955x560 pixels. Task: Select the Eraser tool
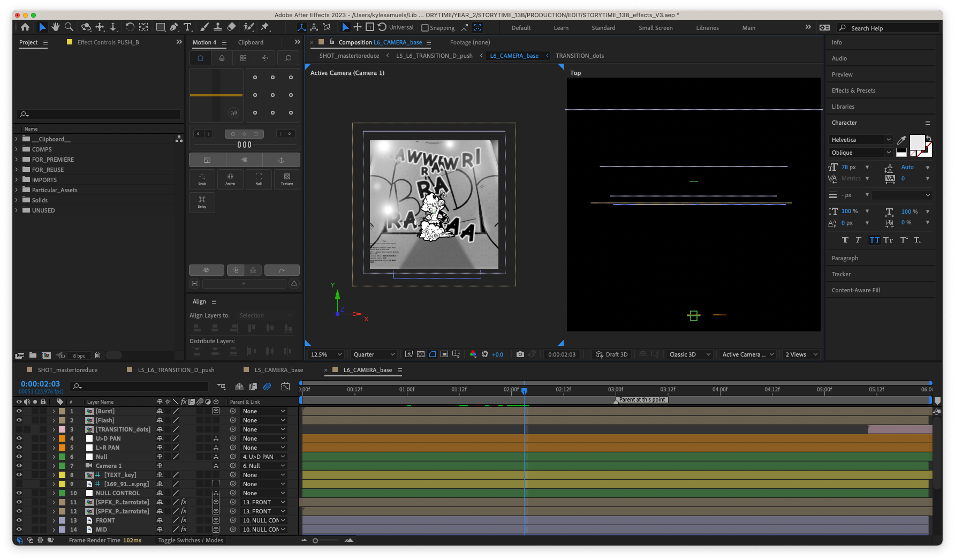click(231, 27)
